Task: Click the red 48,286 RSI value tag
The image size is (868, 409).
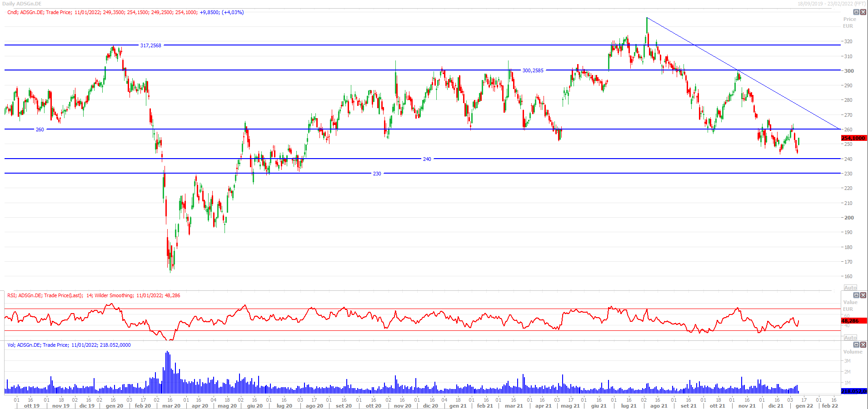Action: pyautogui.click(x=853, y=321)
